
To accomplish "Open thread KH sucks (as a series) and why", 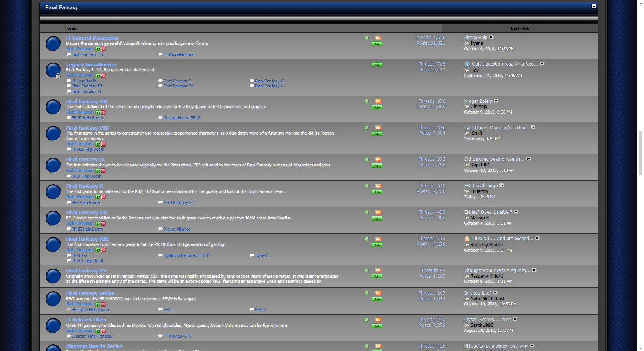I will (x=496, y=346).
